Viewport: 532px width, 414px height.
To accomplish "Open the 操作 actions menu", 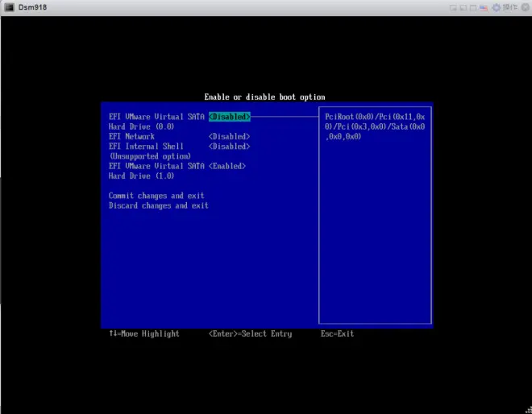I will pos(510,7).
